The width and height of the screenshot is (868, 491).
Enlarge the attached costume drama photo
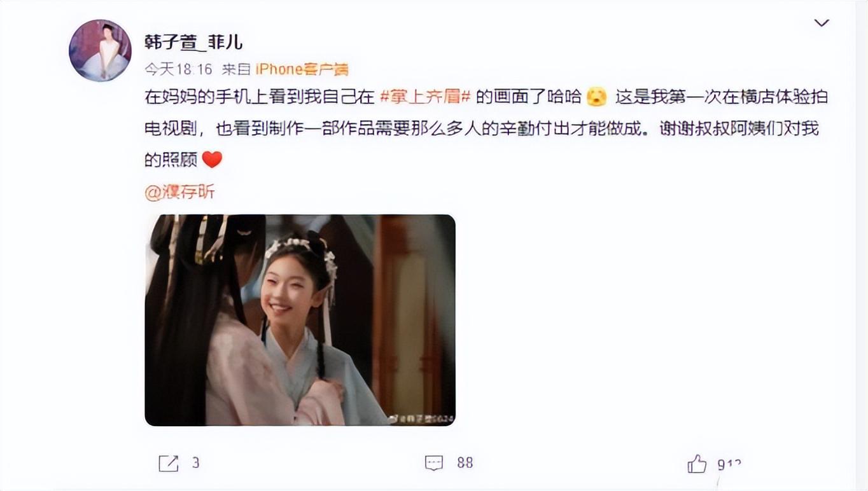click(300, 320)
